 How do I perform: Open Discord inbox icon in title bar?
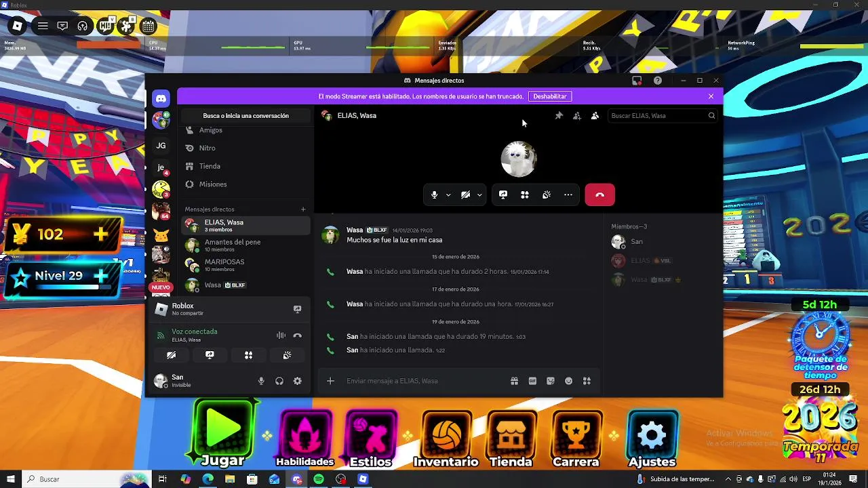coord(637,81)
